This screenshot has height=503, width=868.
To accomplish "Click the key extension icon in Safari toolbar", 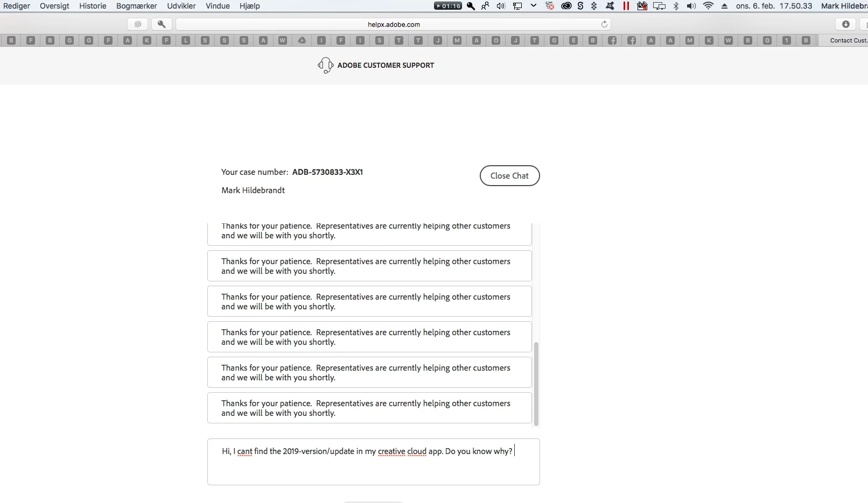I will coord(162,24).
